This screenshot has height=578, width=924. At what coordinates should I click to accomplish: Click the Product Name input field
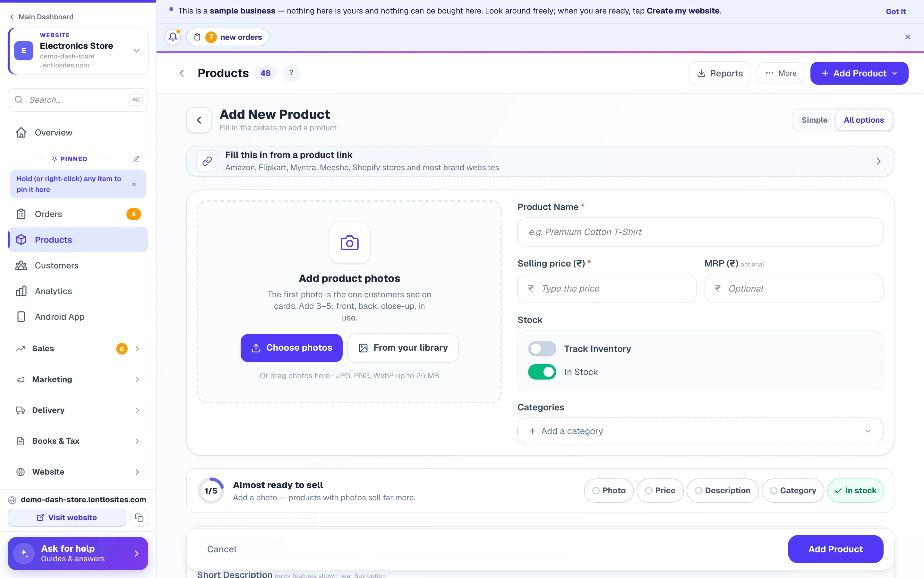click(700, 232)
